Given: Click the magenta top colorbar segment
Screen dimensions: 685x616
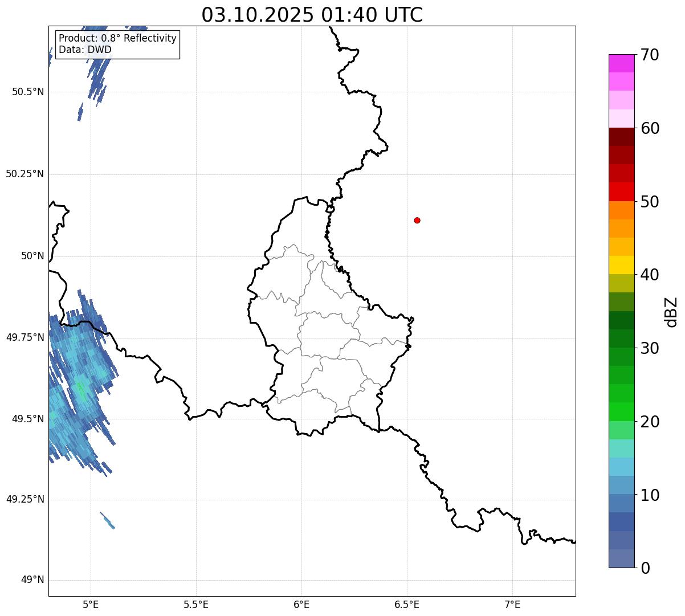Looking at the screenshot, I should [621, 63].
